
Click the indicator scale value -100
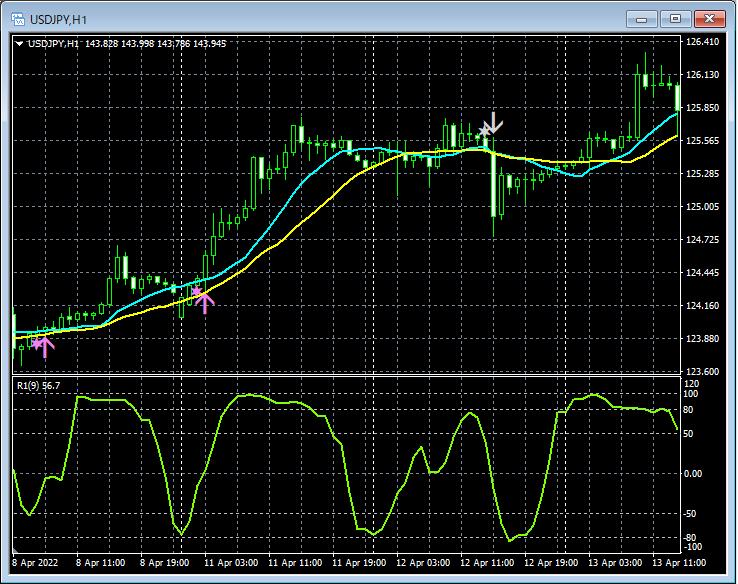click(x=692, y=547)
